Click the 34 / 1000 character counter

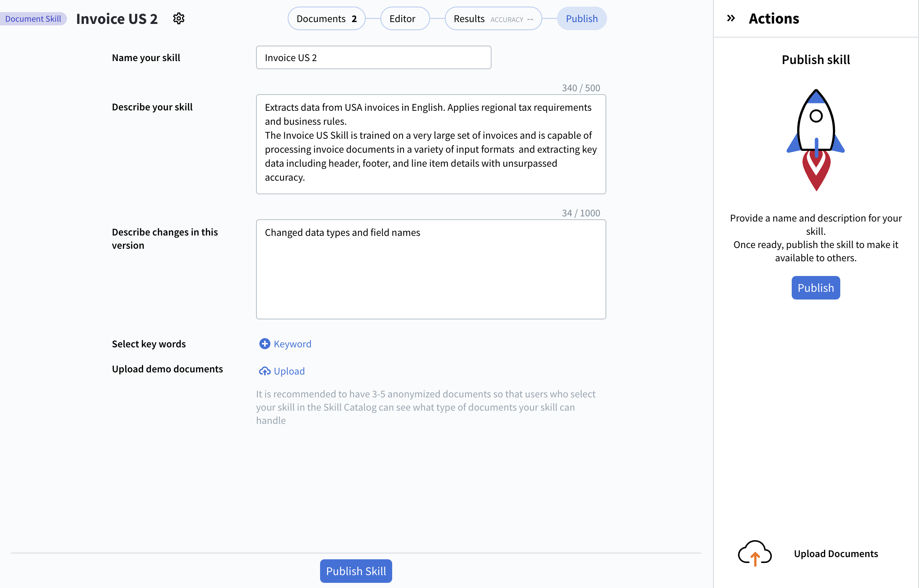pos(581,213)
